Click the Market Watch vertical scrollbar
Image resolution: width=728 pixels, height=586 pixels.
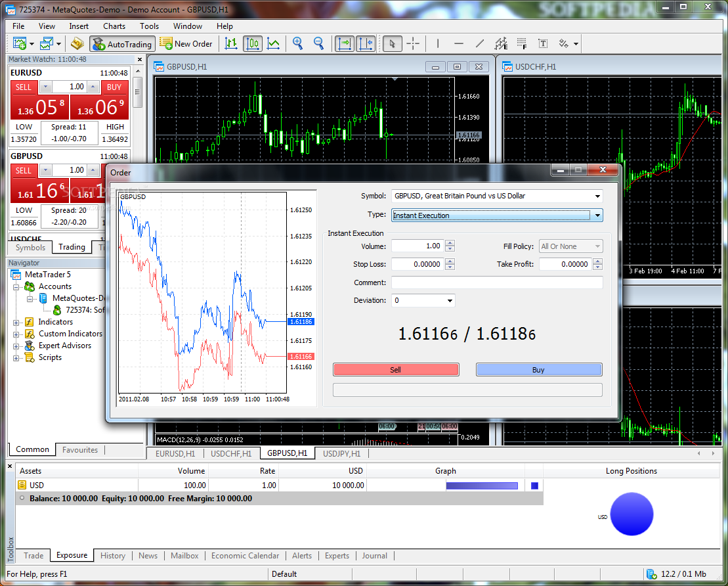(137, 91)
